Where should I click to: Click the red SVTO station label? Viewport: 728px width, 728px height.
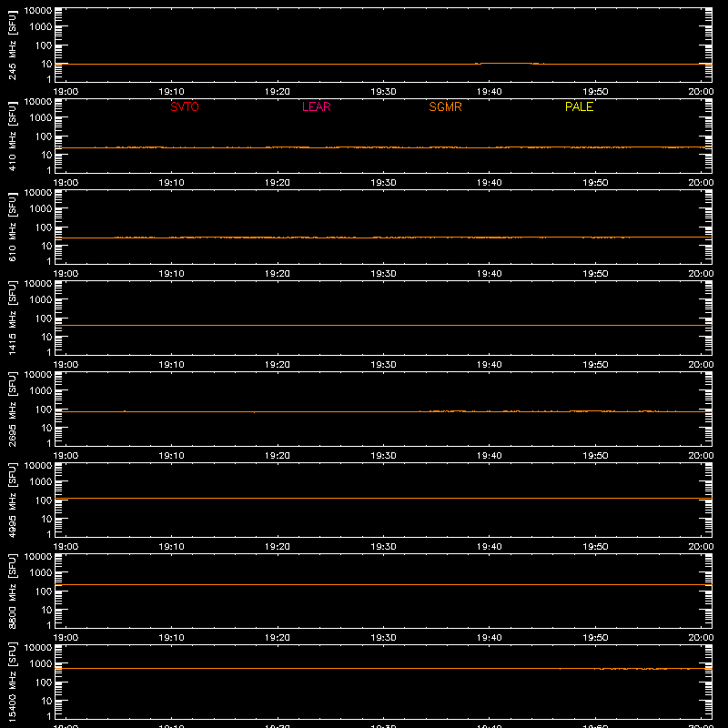(185, 106)
